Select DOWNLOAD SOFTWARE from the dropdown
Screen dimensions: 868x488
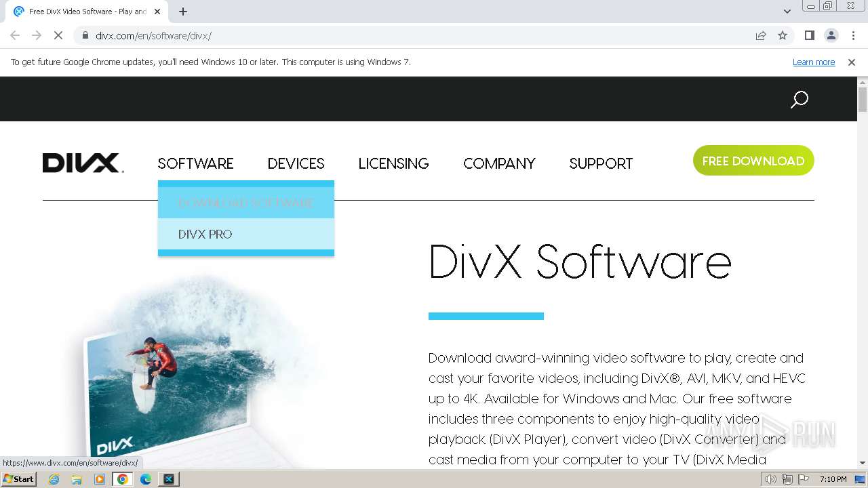tap(246, 203)
